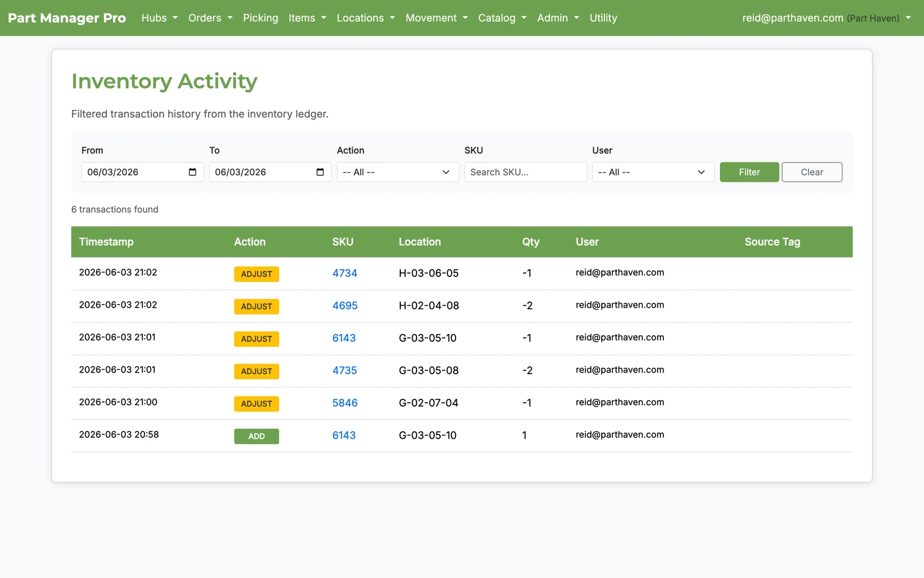Select location G-03-05-08

pos(429,371)
